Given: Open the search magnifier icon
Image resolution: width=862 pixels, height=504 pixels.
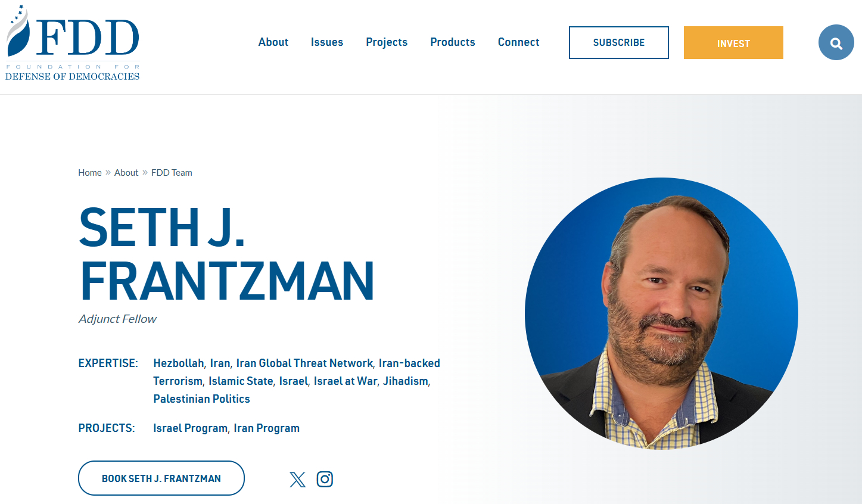Looking at the screenshot, I should (836, 42).
